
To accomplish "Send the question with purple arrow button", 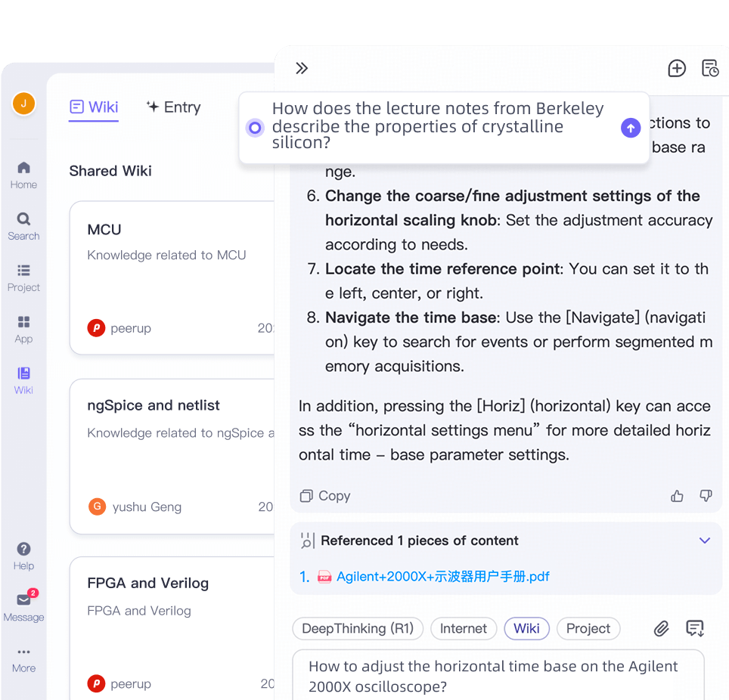I will [631, 127].
